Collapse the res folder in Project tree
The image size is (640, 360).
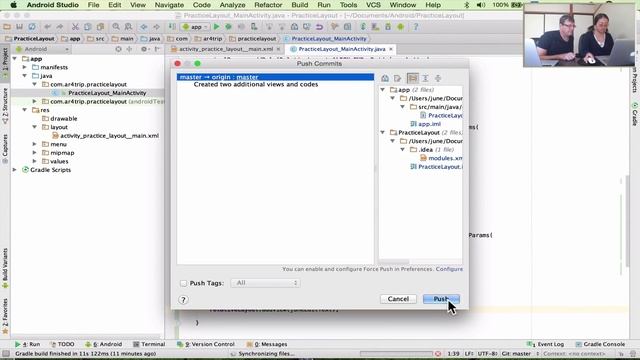(x=24, y=110)
